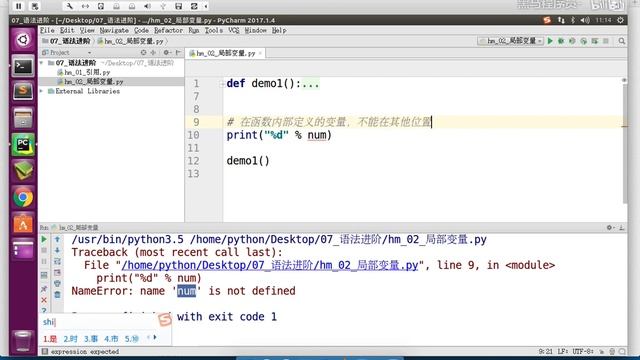
Task: Open the Terminal from the Ubuntu launcher
Action: (23, 67)
